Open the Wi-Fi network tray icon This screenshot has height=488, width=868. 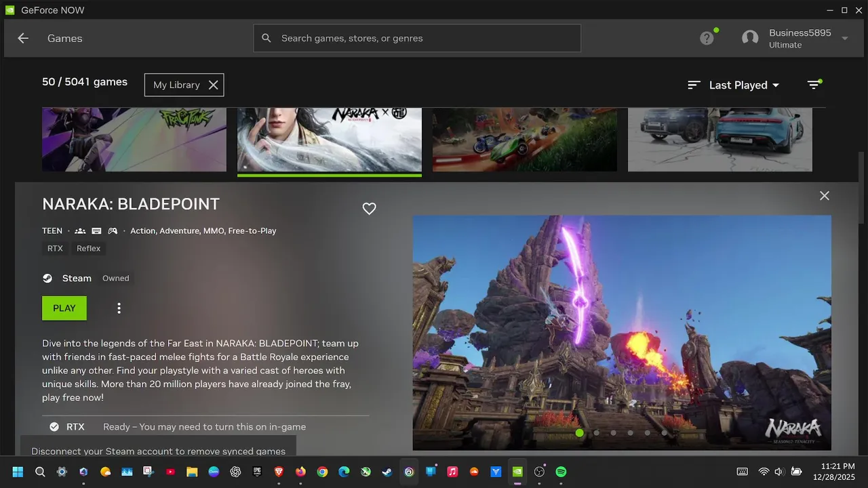tap(764, 472)
